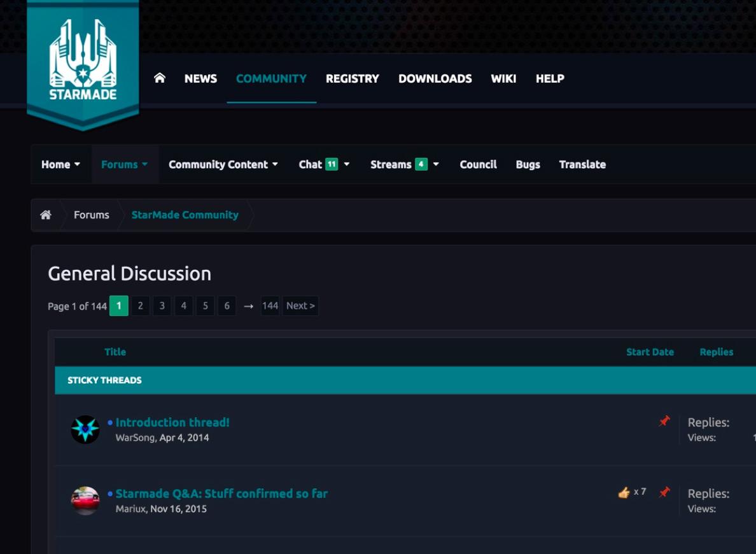756x554 pixels.
Task: Click the breadcrumb home icon
Action: [x=46, y=215]
